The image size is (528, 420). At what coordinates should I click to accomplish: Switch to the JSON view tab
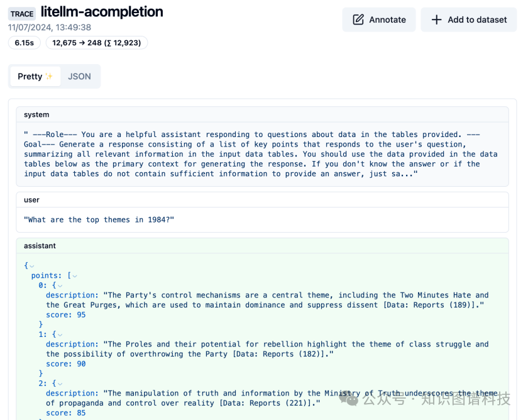(x=79, y=77)
